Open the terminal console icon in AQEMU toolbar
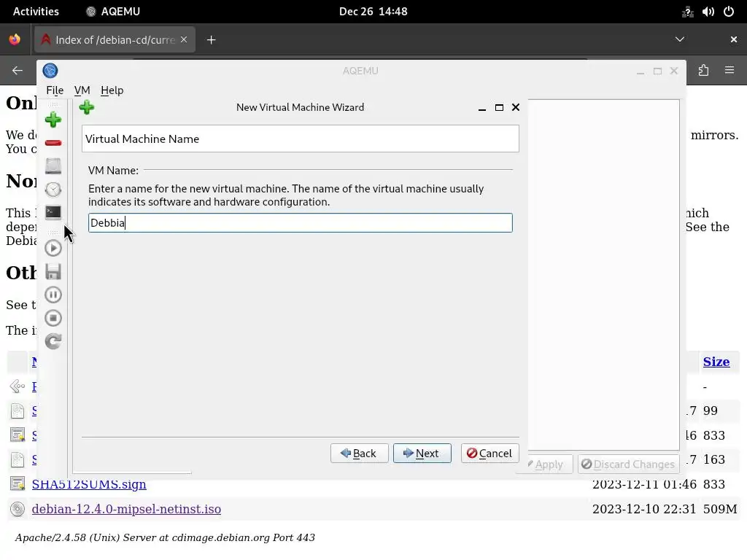Screen dimensions: 747x560 53,212
